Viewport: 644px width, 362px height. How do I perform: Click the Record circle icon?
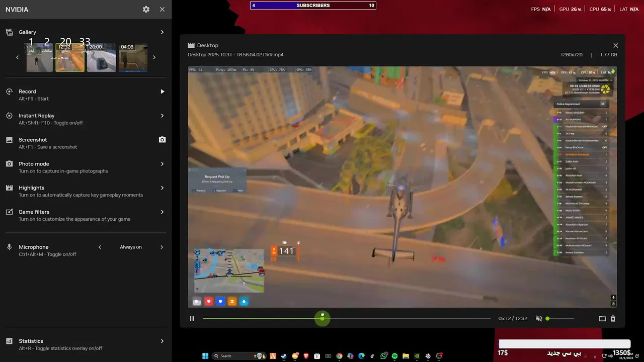[9, 92]
